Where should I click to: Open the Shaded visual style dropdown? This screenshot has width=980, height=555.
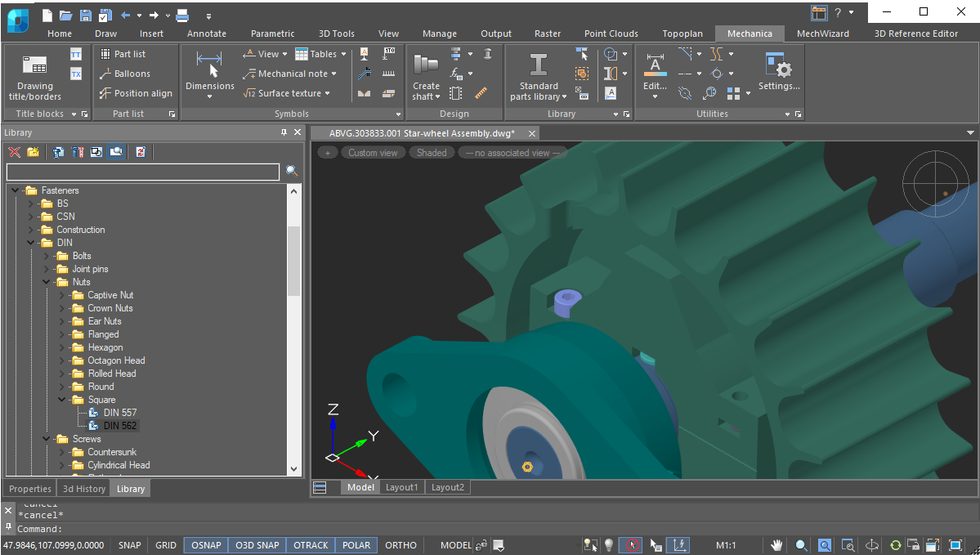coord(432,153)
